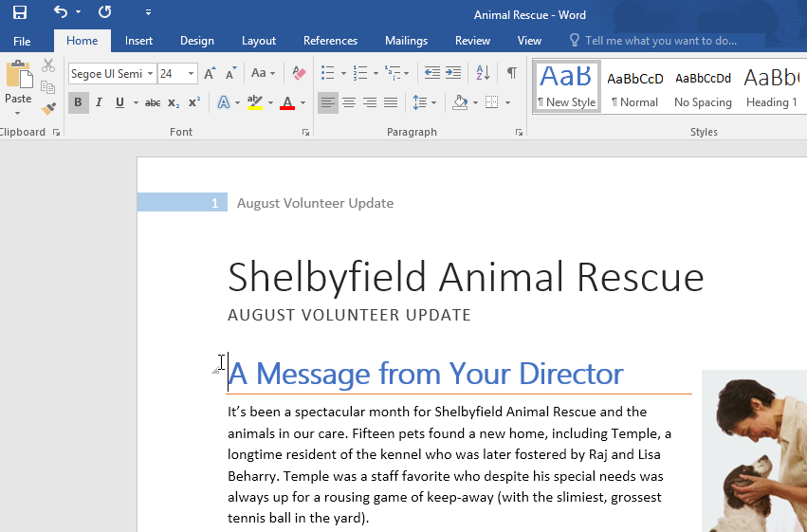807x532 pixels.
Task: Click the Save icon in title bar
Action: (20, 13)
